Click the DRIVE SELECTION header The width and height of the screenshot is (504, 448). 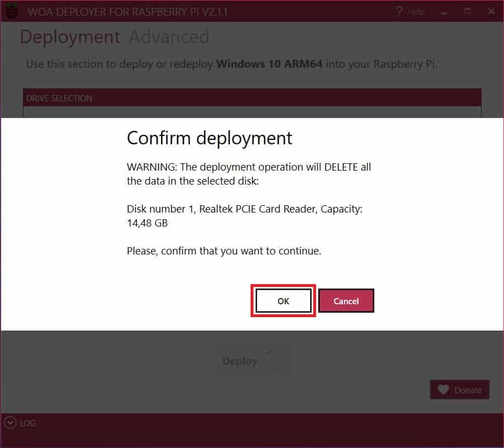(x=252, y=98)
